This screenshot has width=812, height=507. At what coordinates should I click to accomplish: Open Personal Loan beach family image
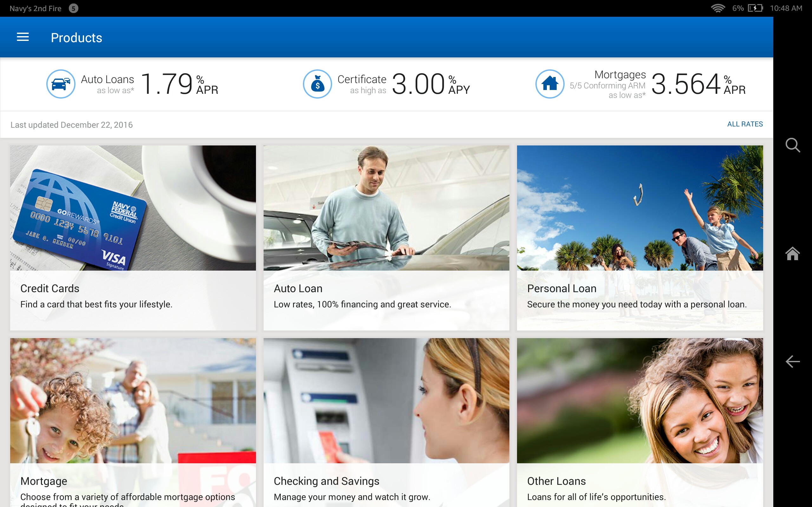pyautogui.click(x=639, y=208)
